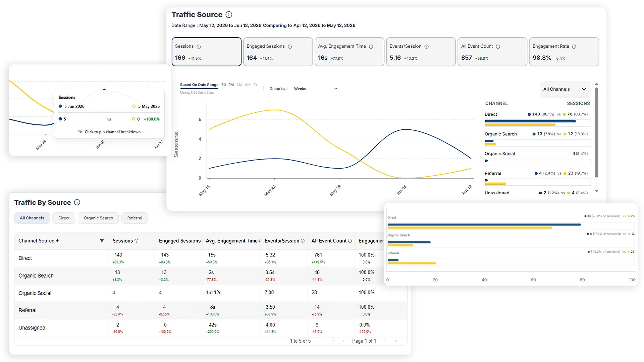Select the Engaged Sessions metric card
This screenshot has height=362, width=644.
point(278,52)
